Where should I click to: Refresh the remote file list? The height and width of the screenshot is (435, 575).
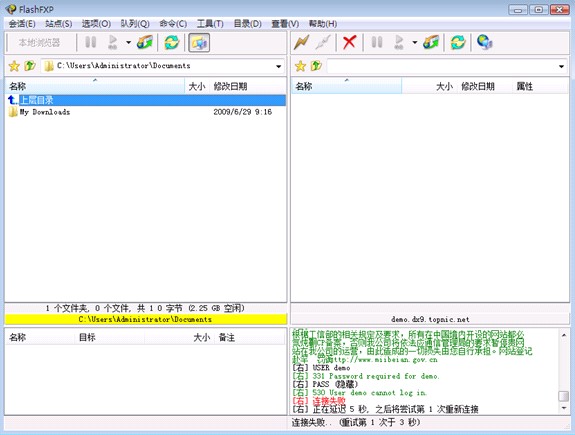[x=458, y=42]
